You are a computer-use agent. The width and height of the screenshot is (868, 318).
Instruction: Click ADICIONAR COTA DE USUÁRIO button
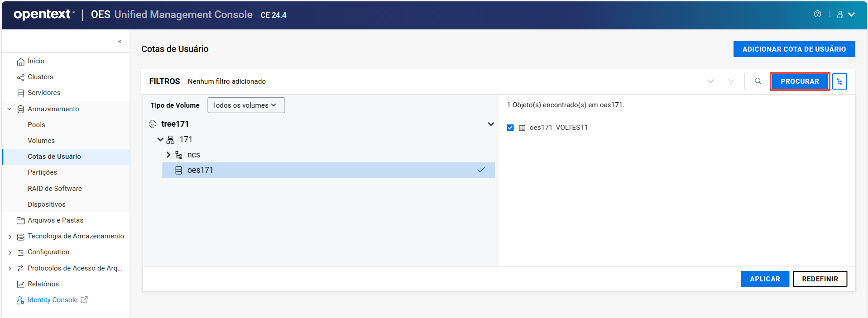[794, 49]
